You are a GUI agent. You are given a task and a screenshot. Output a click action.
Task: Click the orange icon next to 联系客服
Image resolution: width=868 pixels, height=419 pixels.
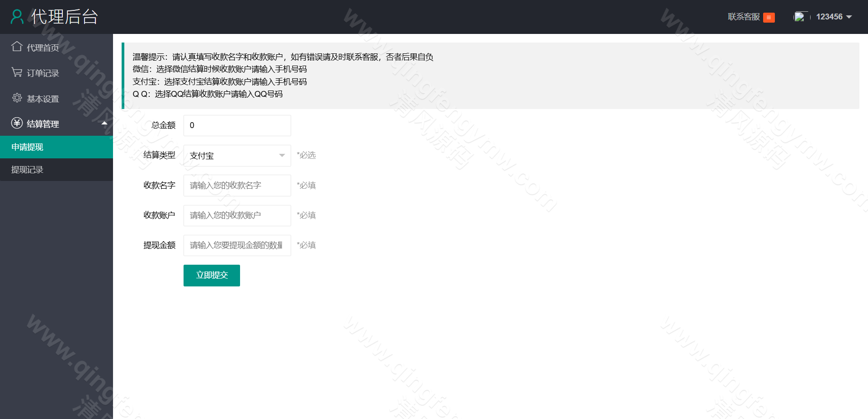(768, 17)
